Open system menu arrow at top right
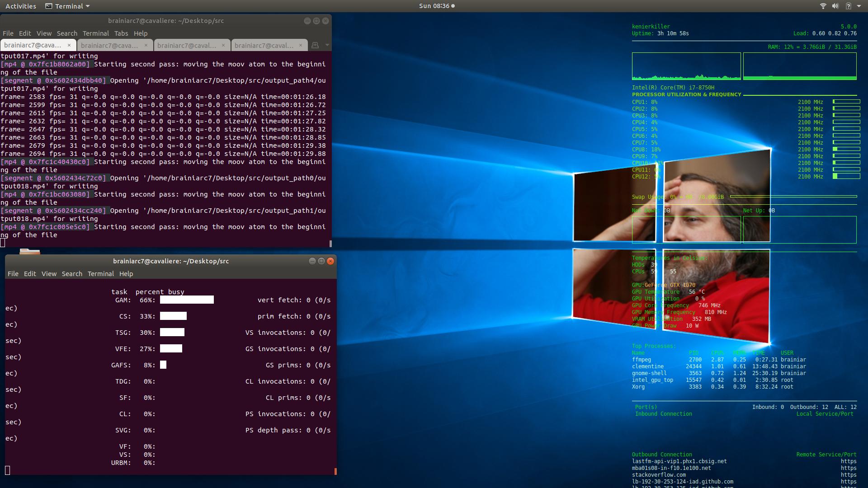This screenshot has height=488, width=868. point(859,6)
